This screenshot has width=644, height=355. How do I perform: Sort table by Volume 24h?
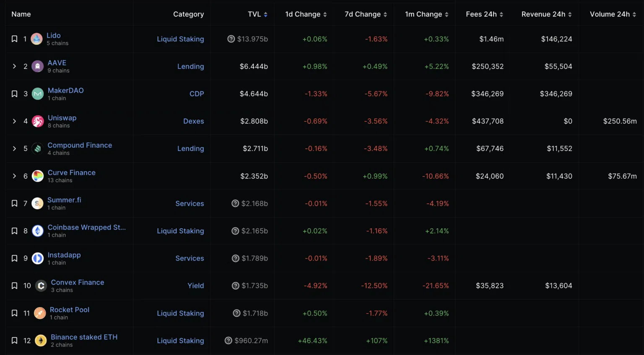[x=613, y=14]
